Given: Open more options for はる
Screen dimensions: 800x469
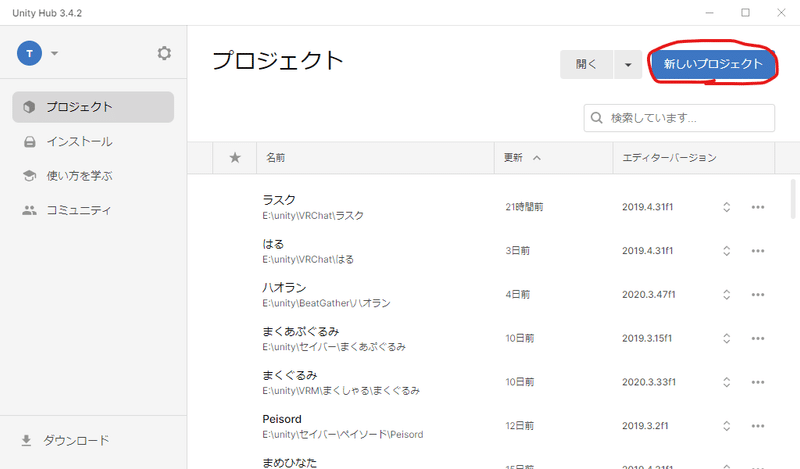Looking at the screenshot, I should click(x=758, y=251).
